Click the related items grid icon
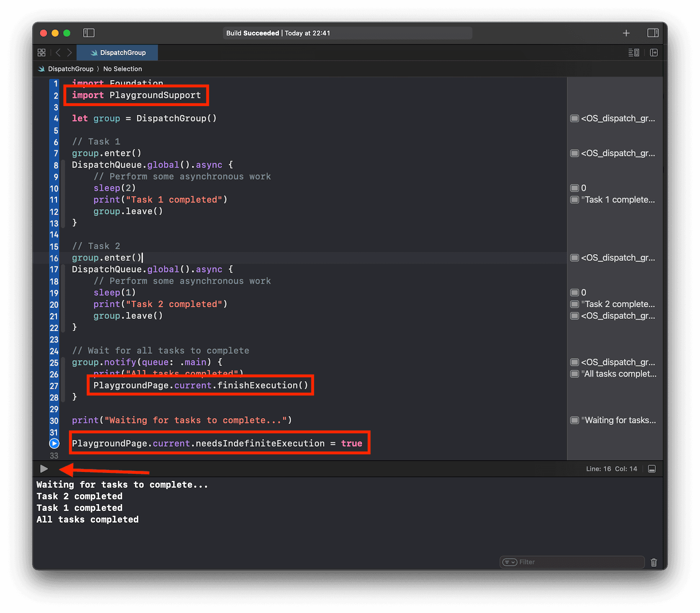 (42, 52)
